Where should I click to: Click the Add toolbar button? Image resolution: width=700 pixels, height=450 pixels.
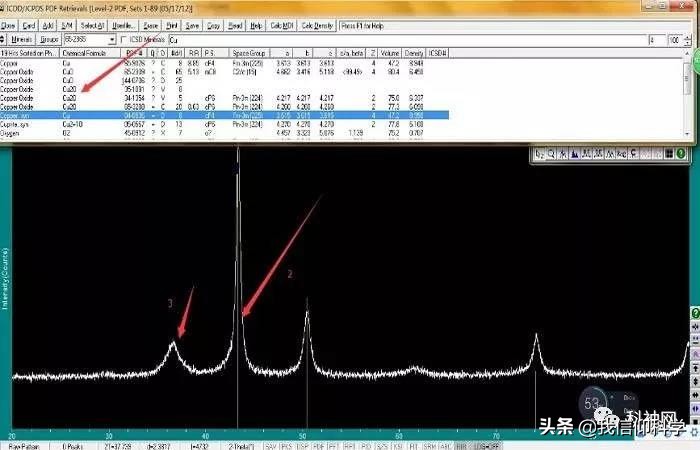[48, 26]
